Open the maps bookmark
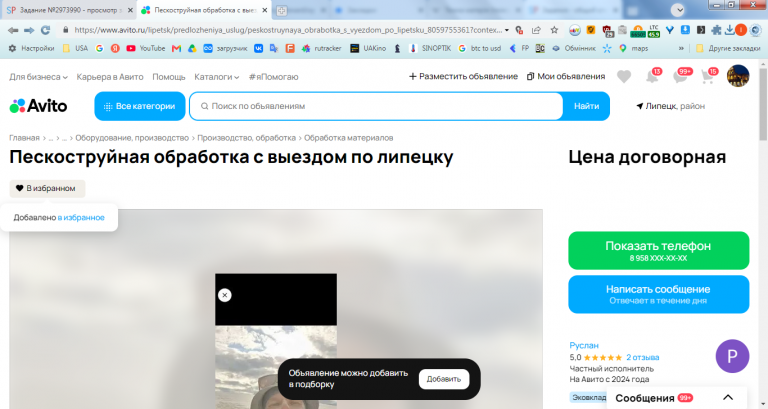 tap(633, 48)
